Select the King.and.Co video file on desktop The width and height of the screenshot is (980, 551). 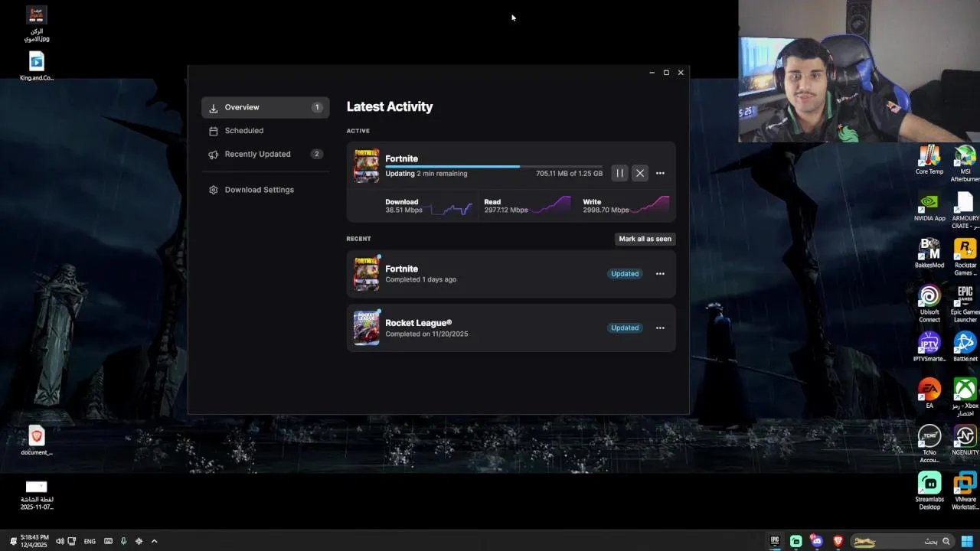(x=37, y=66)
